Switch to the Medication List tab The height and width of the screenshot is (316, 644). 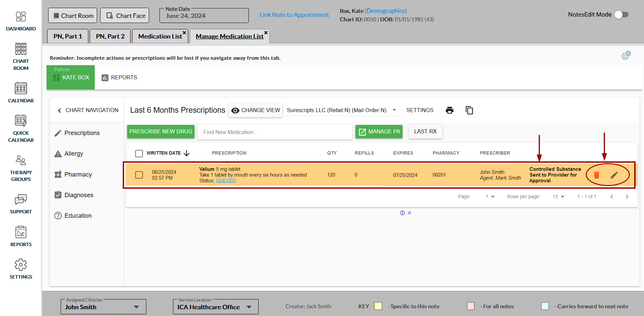tap(160, 36)
